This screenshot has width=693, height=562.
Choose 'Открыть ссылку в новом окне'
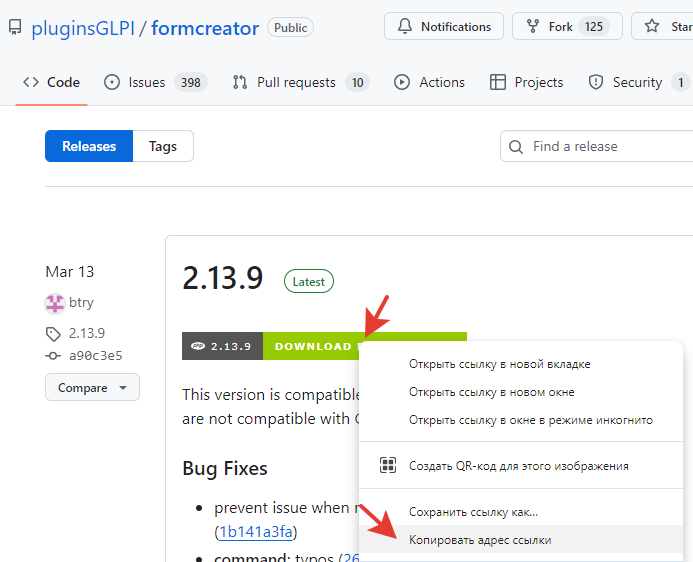coord(521,392)
